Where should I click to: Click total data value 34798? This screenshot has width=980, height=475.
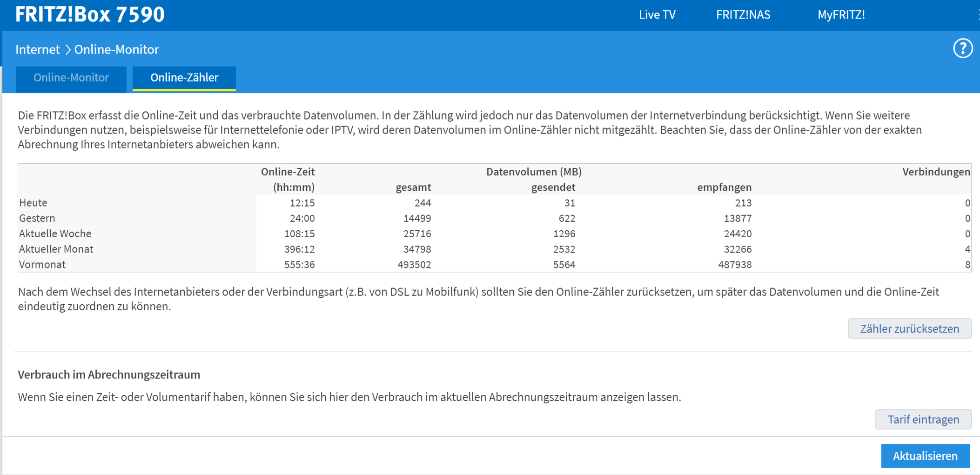click(417, 249)
